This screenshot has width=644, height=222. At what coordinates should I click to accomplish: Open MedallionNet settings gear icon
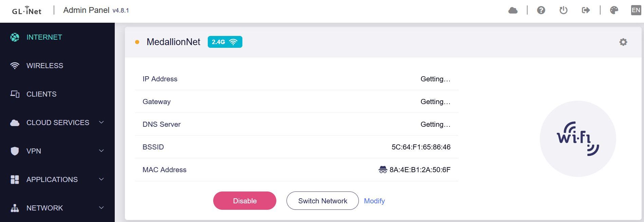tap(623, 42)
